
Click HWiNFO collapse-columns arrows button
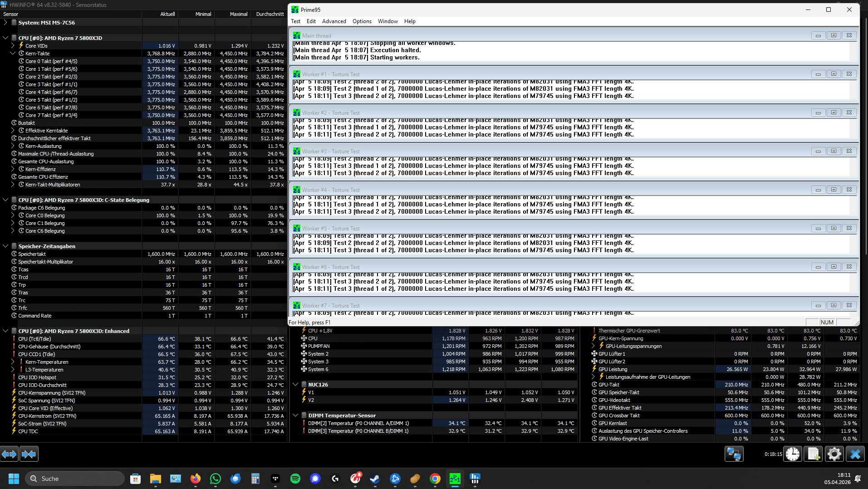tap(29, 454)
